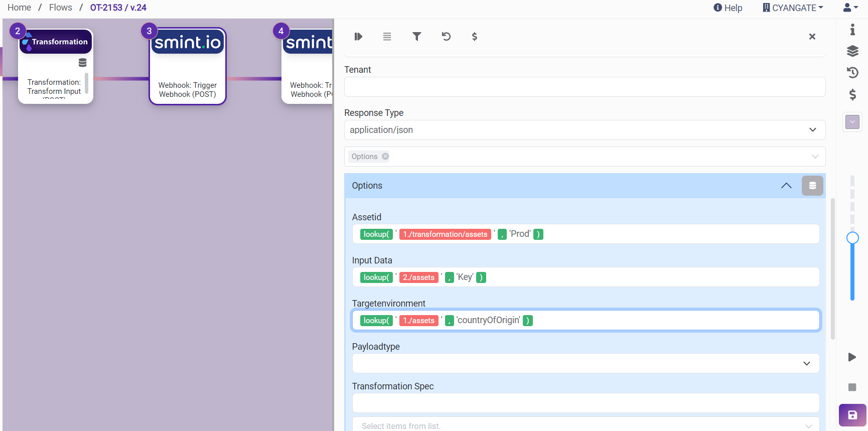
Task: Toggle the small purple dropdown box in sidebar
Action: (852, 122)
